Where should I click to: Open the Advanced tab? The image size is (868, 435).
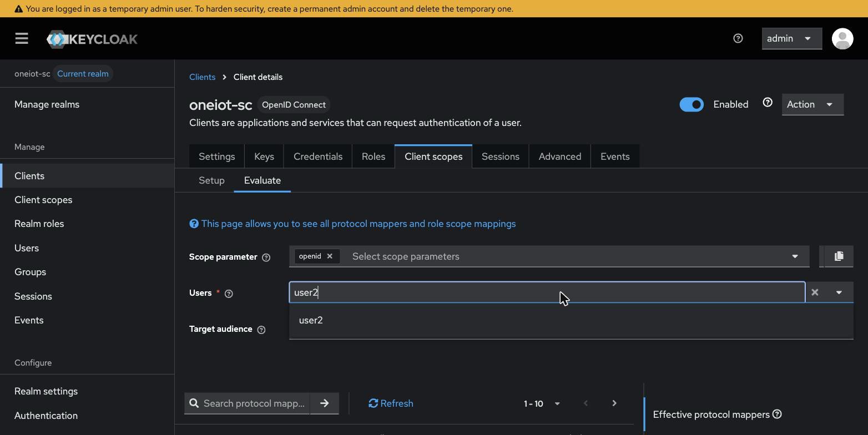tap(560, 156)
